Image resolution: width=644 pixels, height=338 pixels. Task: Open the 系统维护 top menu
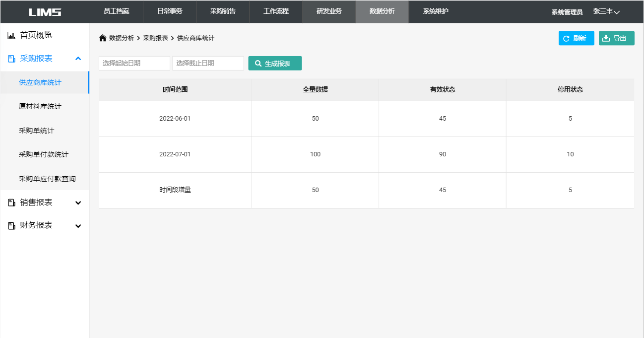click(x=436, y=11)
